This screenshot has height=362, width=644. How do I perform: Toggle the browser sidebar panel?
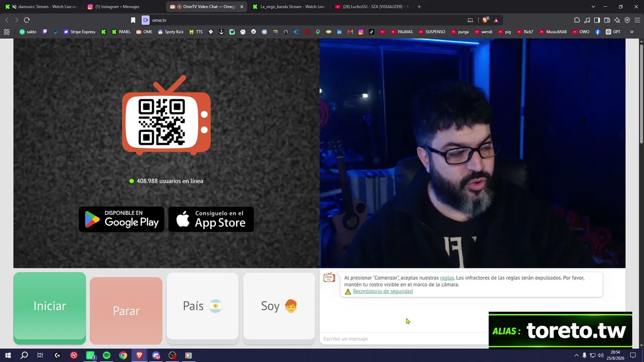597,20
